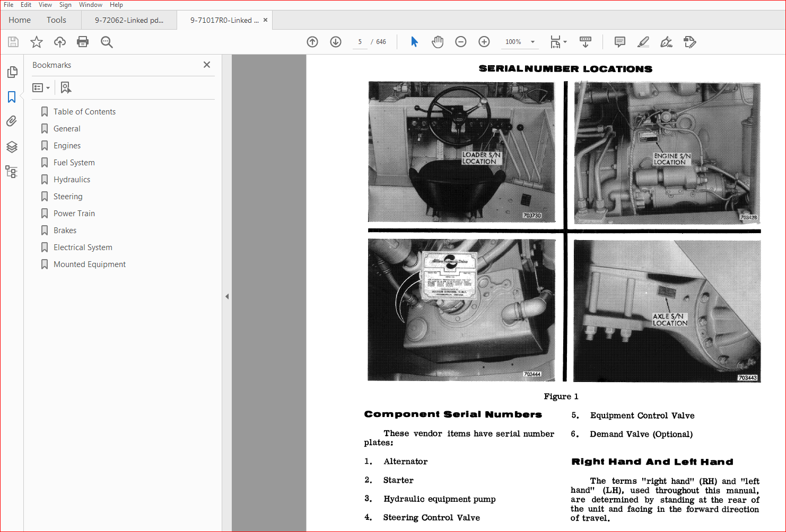The width and height of the screenshot is (786, 532).
Task: Click the upload to cloud icon
Action: [x=60, y=42]
